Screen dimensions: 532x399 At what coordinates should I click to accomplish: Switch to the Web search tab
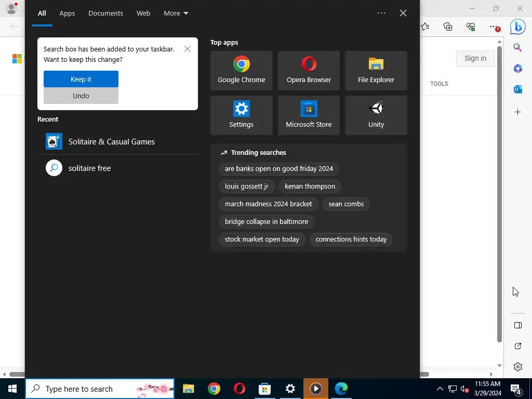coord(143,13)
